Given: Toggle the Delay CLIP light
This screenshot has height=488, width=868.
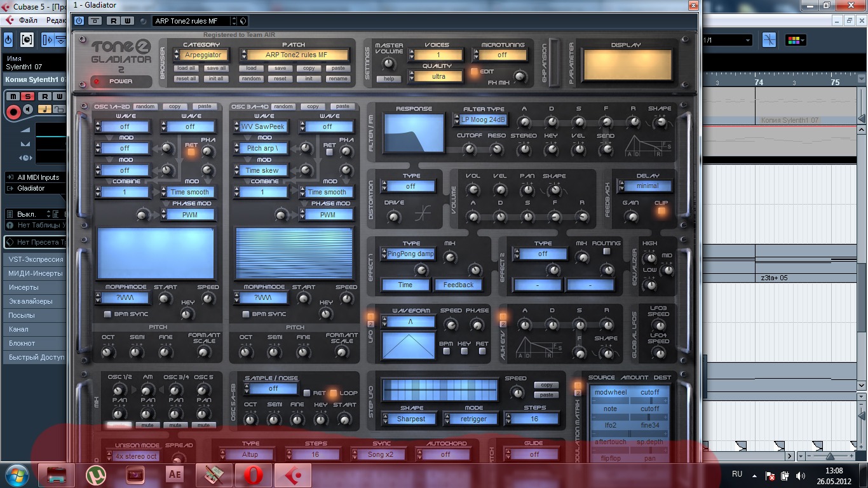Looking at the screenshot, I should [x=661, y=212].
